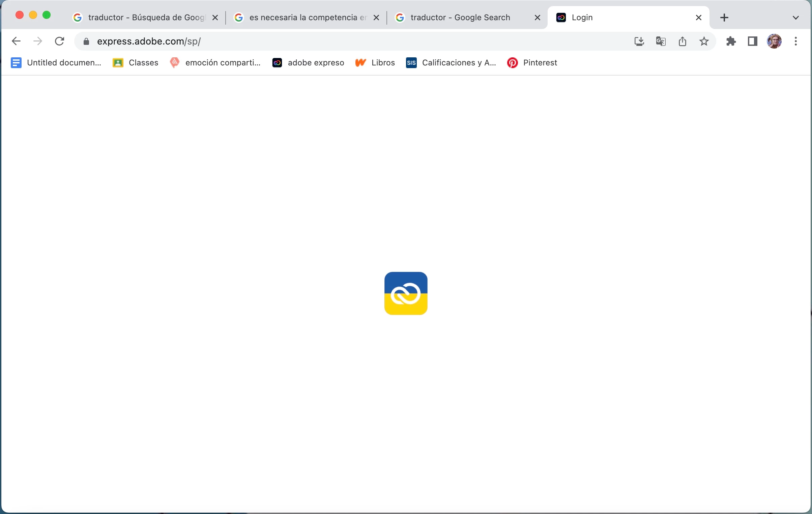Image resolution: width=812 pixels, height=514 pixels.
Task: Close the Login tab
Action: [x=699, y=18]
